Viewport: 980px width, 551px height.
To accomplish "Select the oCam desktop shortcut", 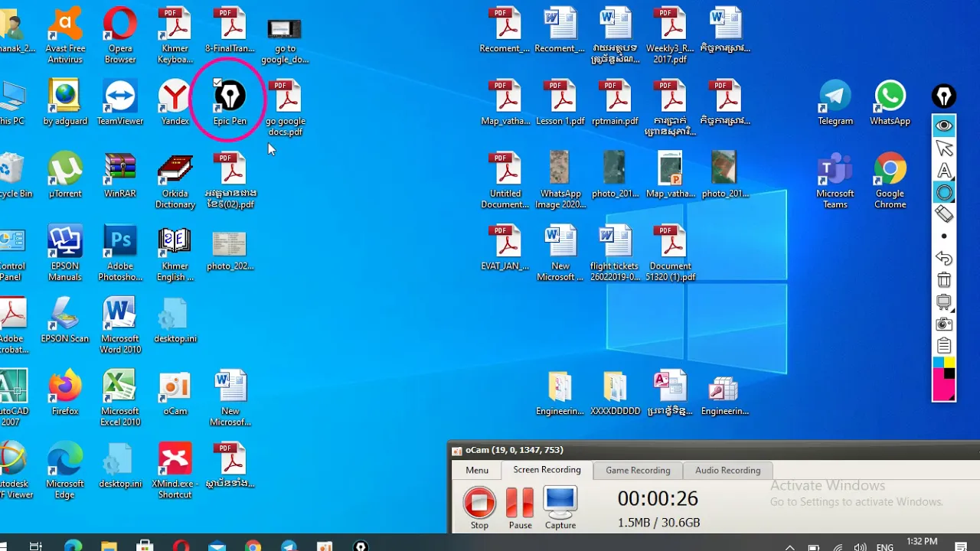I will (175, 393).
